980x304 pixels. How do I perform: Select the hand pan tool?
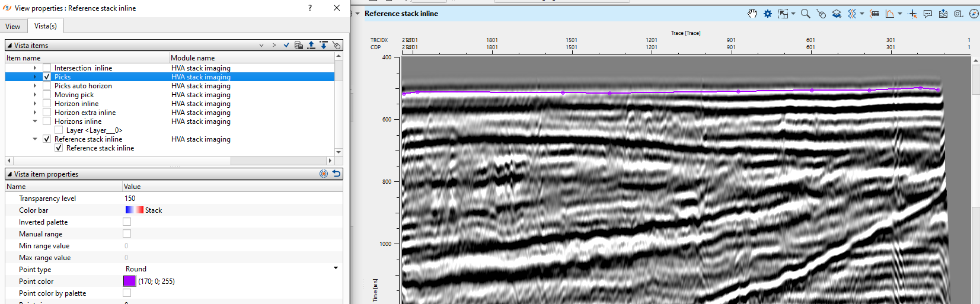(752, 14)
